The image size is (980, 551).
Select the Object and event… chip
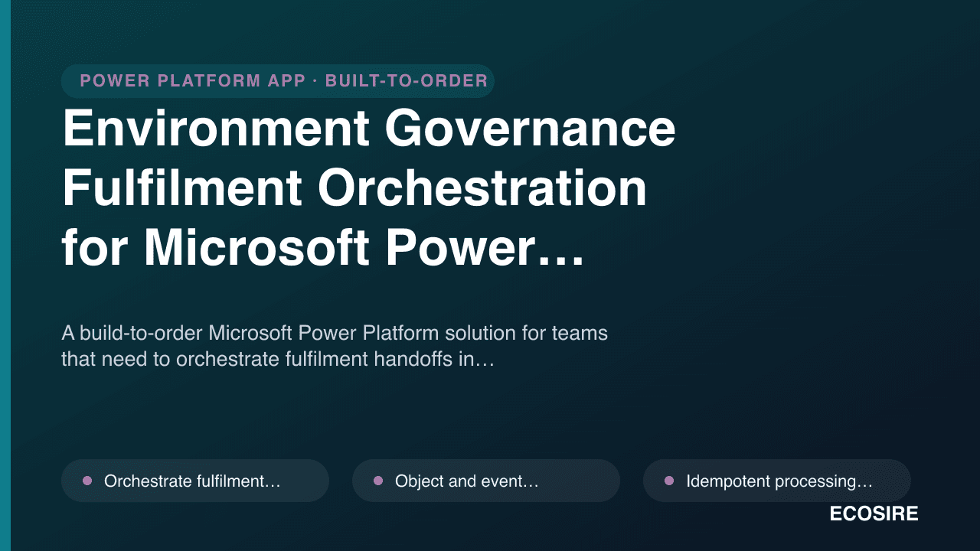tap(486, 481)
